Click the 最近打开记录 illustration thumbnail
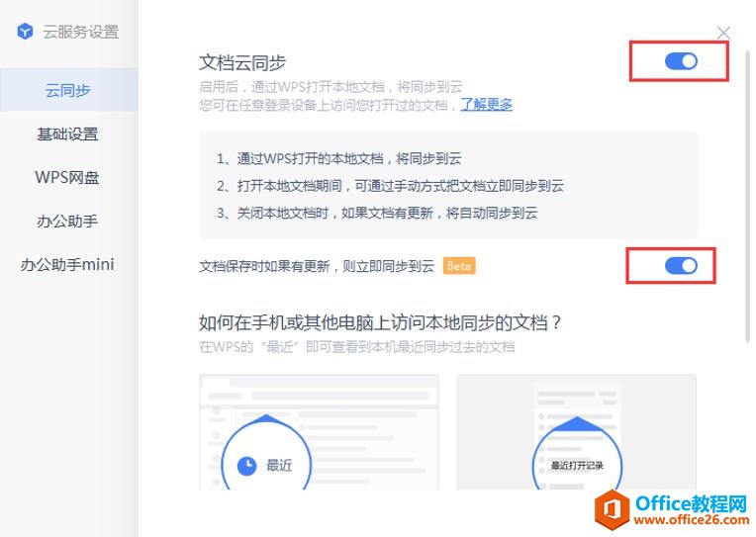Image resolution: width=756 pixels, height=537 pixels. [x=577, y=432]
